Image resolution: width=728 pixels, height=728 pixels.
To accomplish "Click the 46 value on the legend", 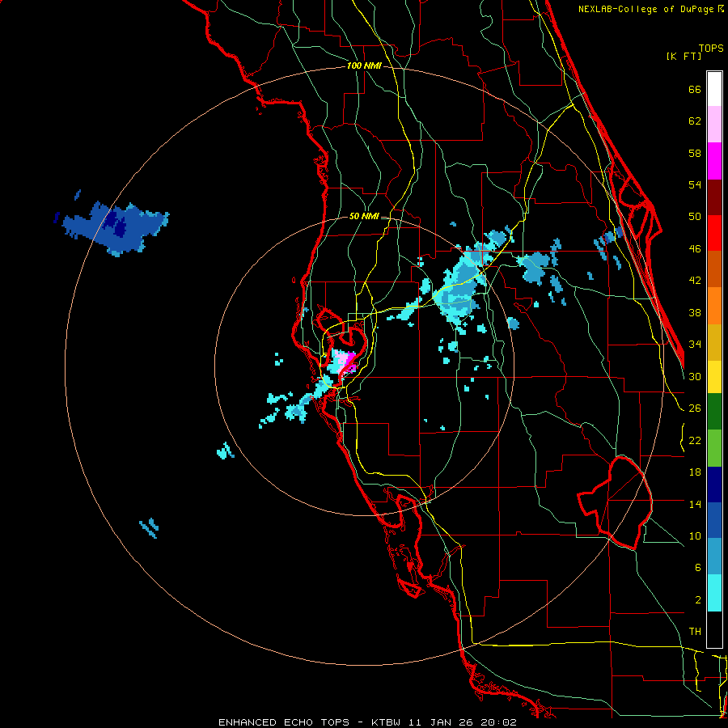I will coord(695,249).
